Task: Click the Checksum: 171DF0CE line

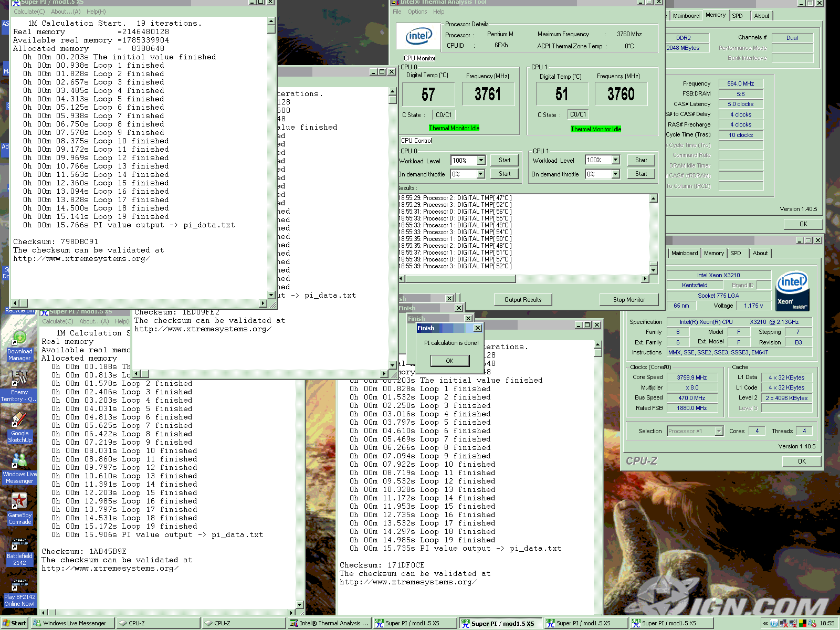Action: click(x=382, y=565)
